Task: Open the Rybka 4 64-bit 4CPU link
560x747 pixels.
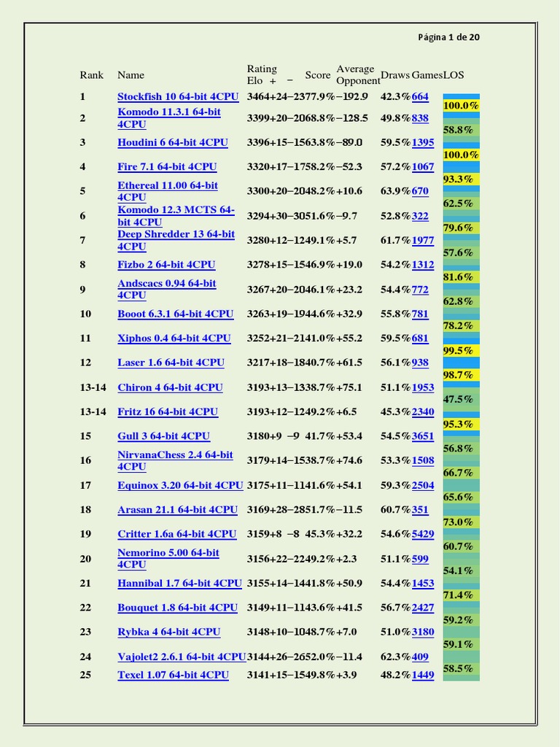Action: (168, 632)
